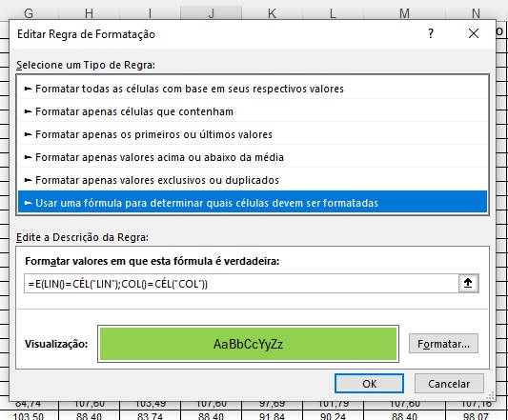Click the dialog resize grip at bottom corner
The image size is (508, 420).
point(490,395)
